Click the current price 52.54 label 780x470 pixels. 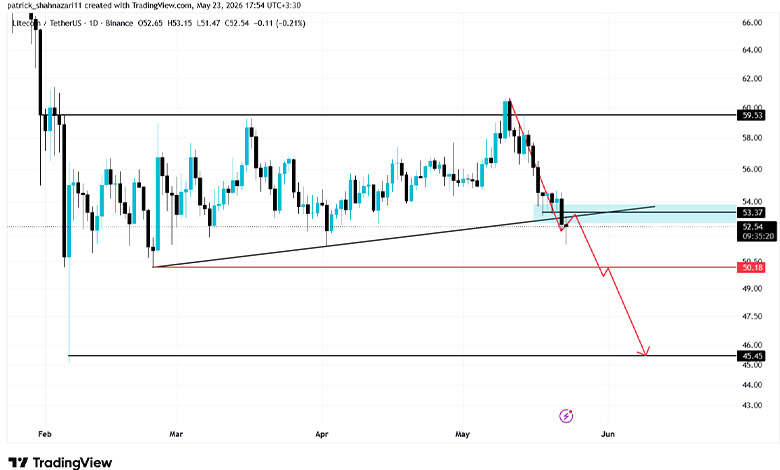[x=752, y=227]
